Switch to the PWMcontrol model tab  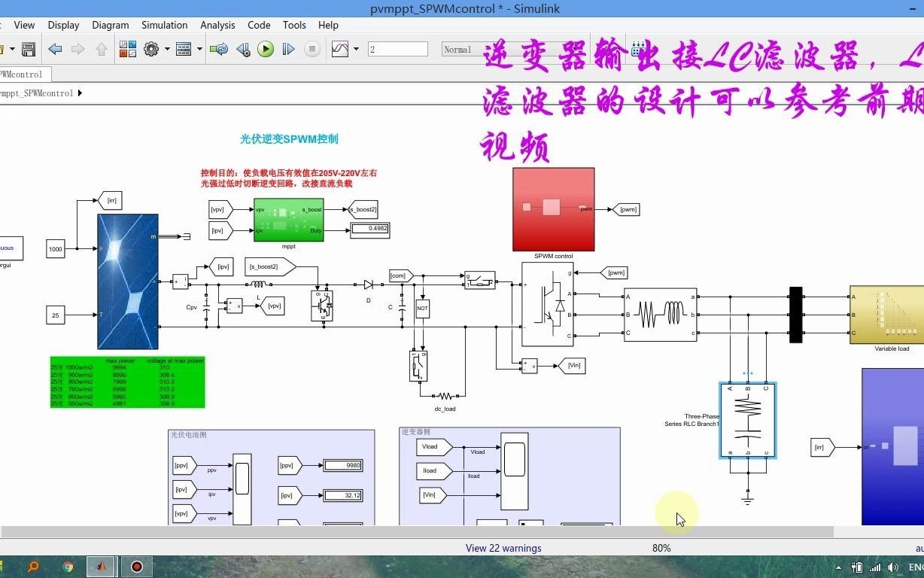23,75
